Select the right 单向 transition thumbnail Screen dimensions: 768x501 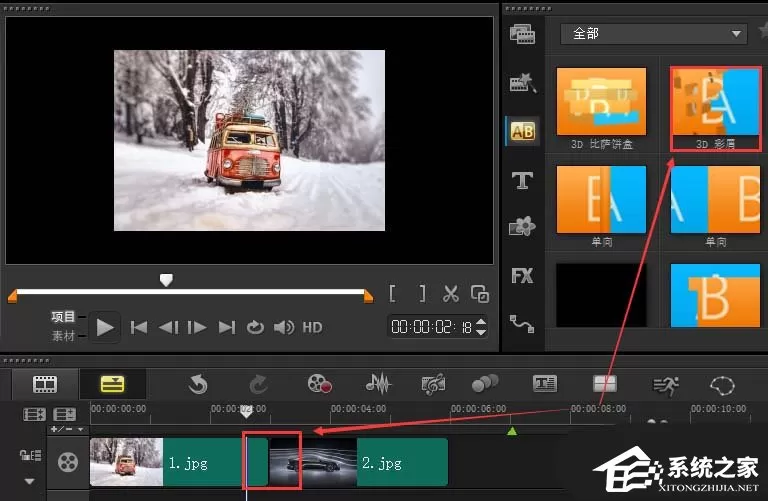point(716,199)
